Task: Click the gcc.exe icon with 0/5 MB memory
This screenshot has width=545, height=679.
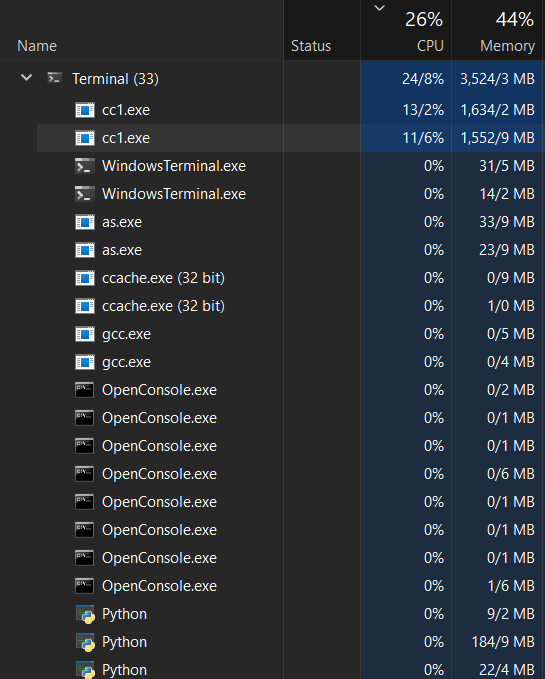Action: (85, 334)
